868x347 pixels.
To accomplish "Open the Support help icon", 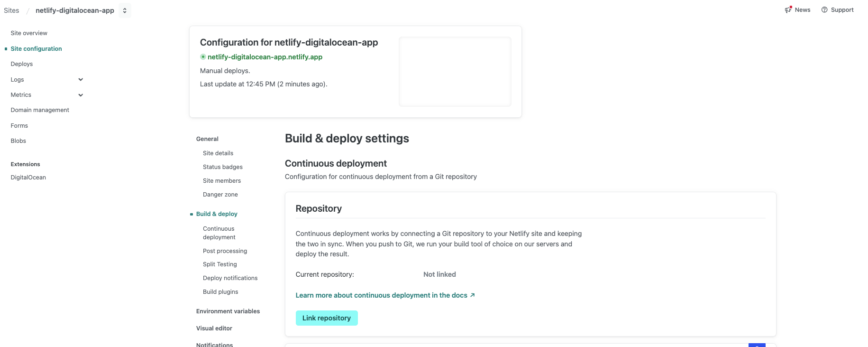I will click(824, 10).
